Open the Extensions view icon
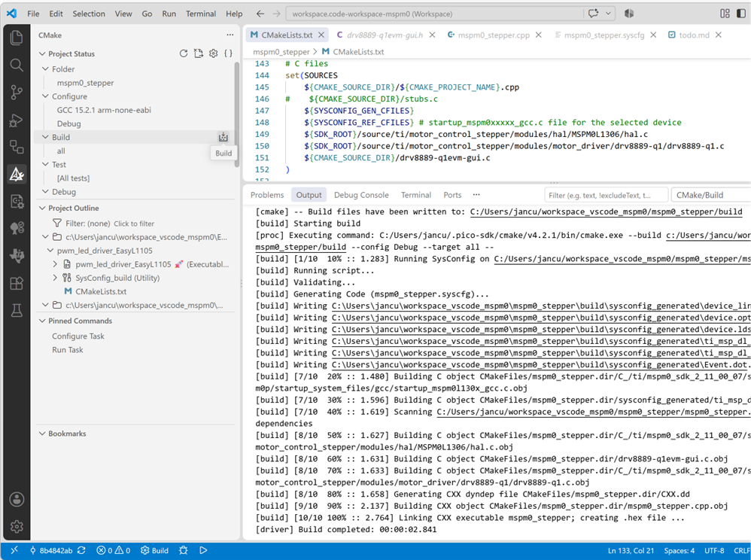Image resolution: width=751 pixels, height=560 pixels. coord(17,284)
